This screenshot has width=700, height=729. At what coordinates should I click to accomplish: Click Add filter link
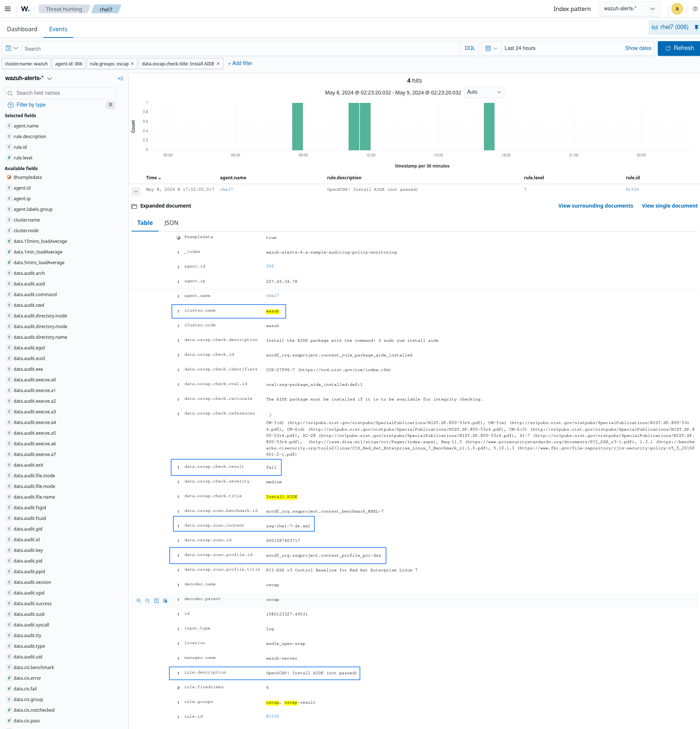point(240,64)
